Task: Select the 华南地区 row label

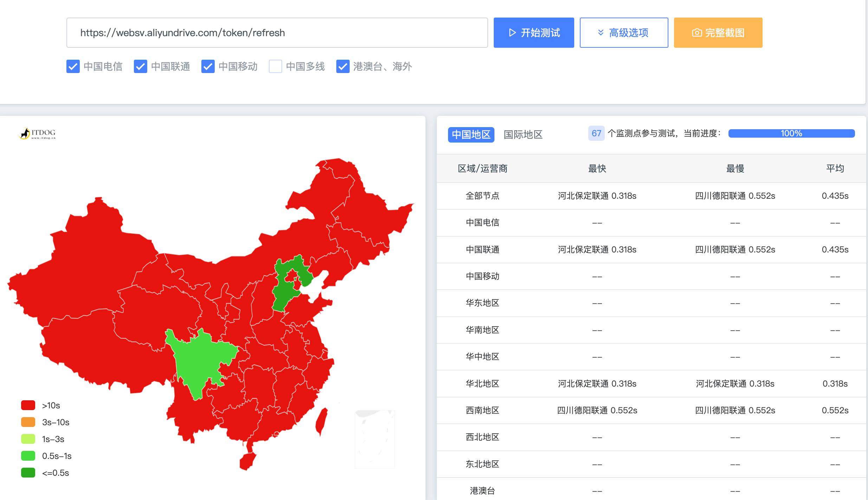Action: tap(482, 330)
